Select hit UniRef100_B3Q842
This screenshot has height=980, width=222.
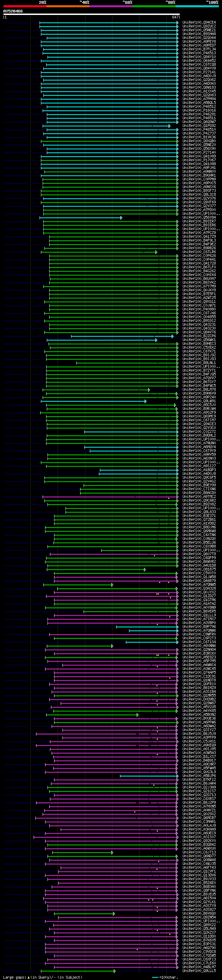[199, 844]
